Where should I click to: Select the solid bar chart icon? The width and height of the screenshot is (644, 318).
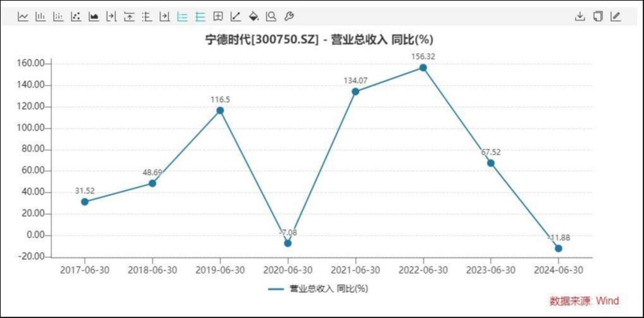pos(41,17)
